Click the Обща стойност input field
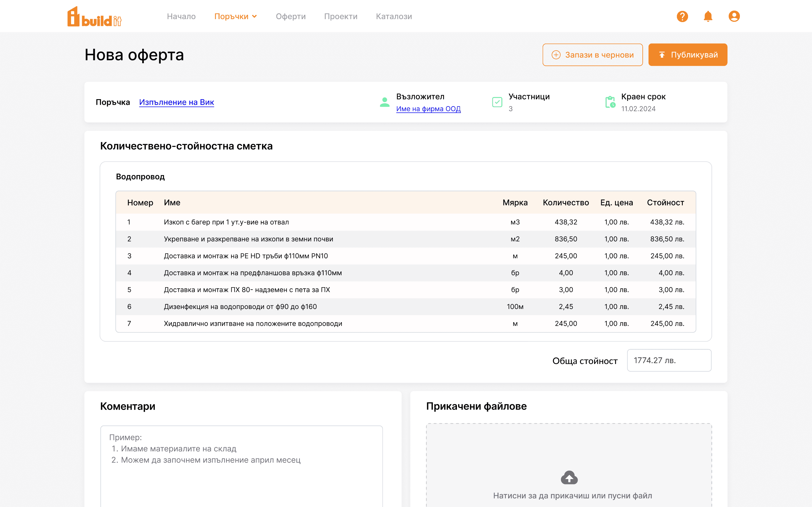This screenshot has width=812, height=507. coord(669,360)
